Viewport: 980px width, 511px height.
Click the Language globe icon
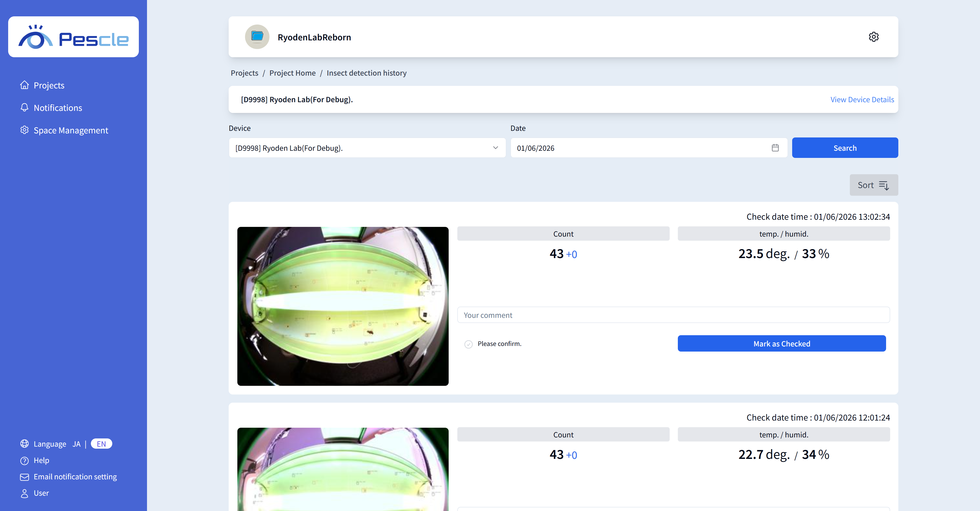pyautogui.click(x=24, y=444)
